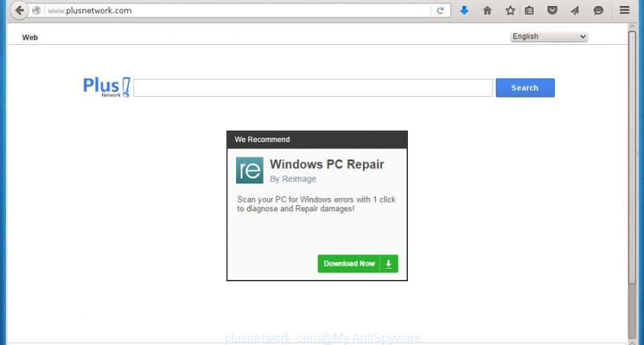Save page to Pocket icon

click(x=552, y=11)
